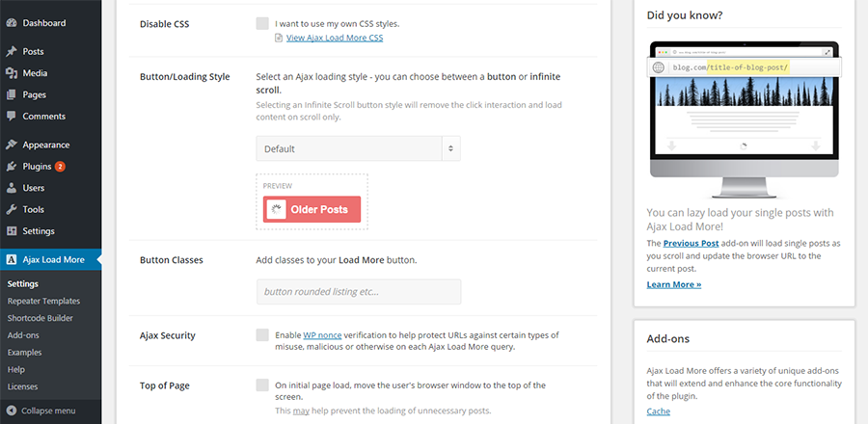The width and height of the screenshot is (868, 424).
Task: Open the Cache add-on link
Action: click(x=658, y=411)
